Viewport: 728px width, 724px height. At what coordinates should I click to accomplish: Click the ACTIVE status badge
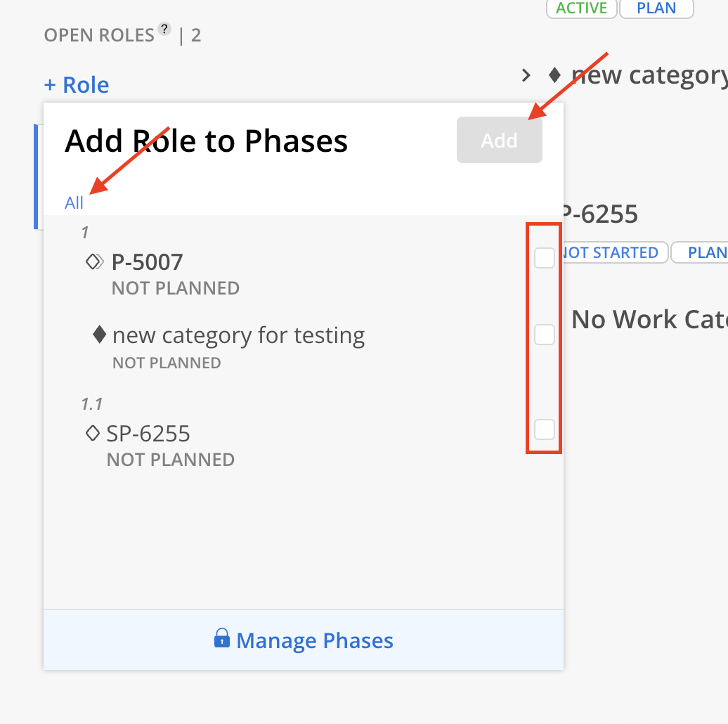(581, 8)
